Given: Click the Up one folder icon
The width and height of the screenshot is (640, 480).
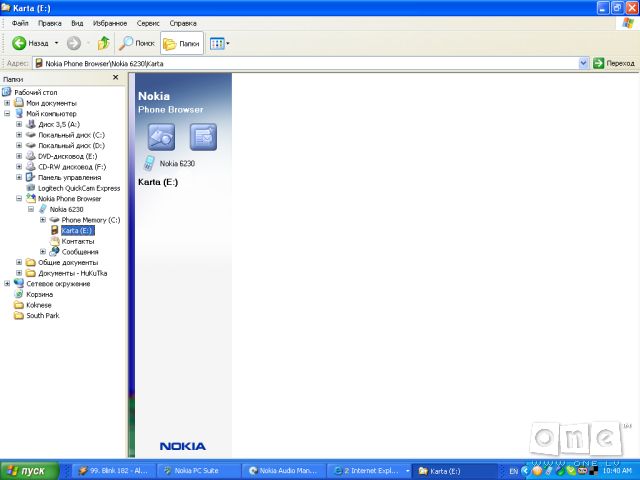Looking at the screenshot, I should [104, 43].
